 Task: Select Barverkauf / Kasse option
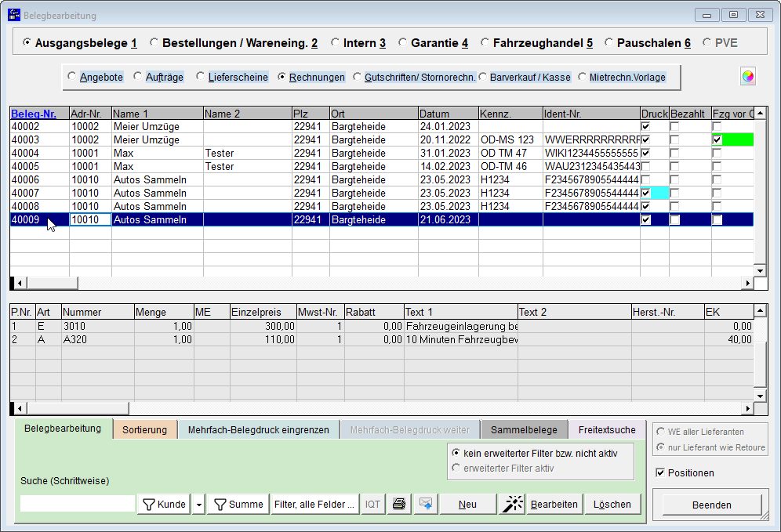pos(482,77)
